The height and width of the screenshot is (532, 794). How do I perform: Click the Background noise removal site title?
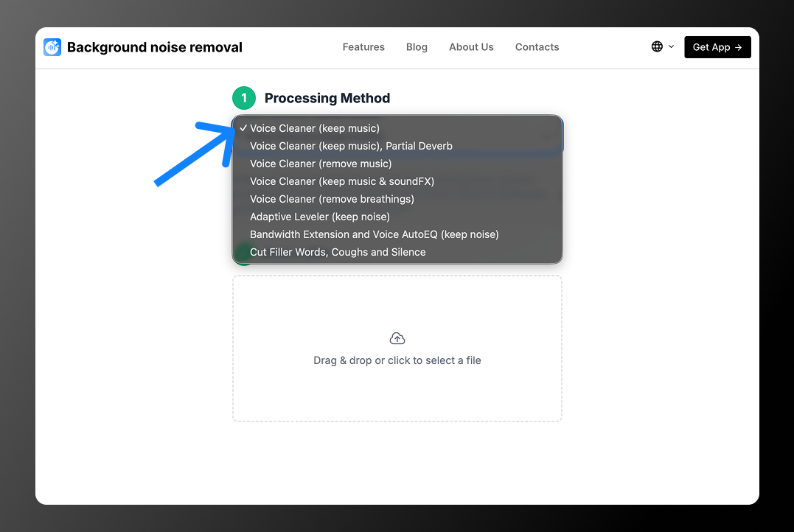[155, 47]
